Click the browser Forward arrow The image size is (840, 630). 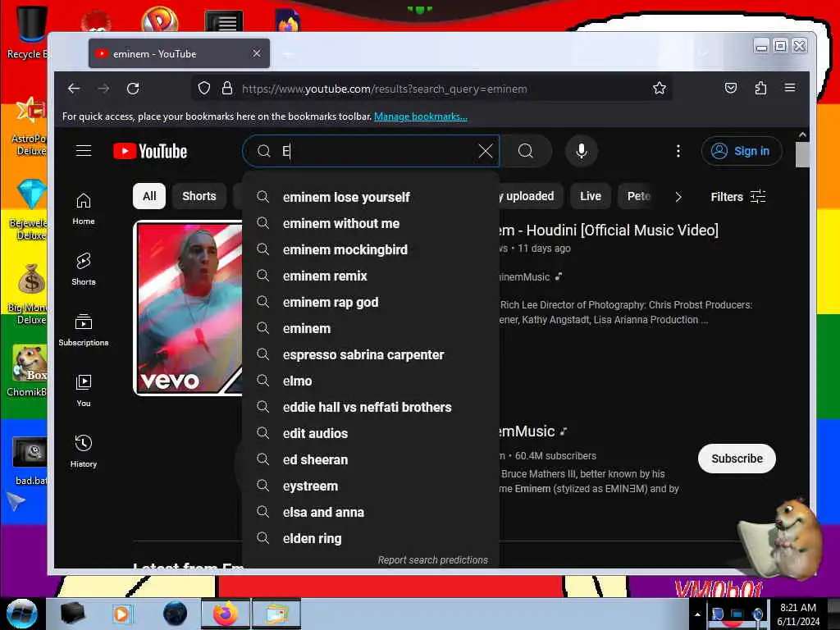coord(103,89)
